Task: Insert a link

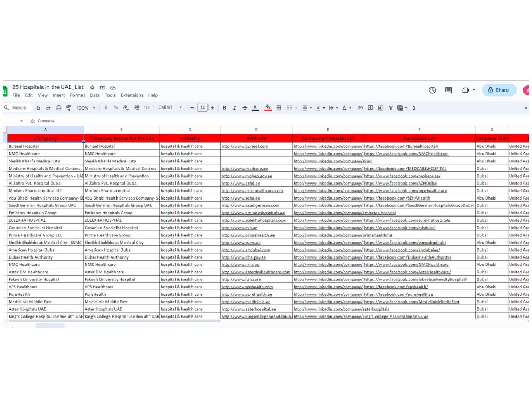Action: [x=360, y=108]
